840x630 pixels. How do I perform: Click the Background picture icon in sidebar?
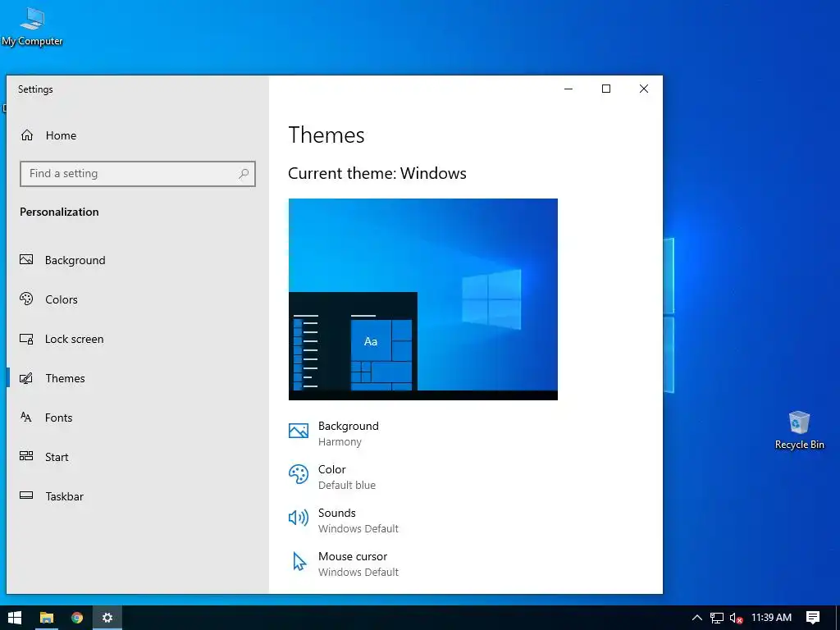point(26,260)
